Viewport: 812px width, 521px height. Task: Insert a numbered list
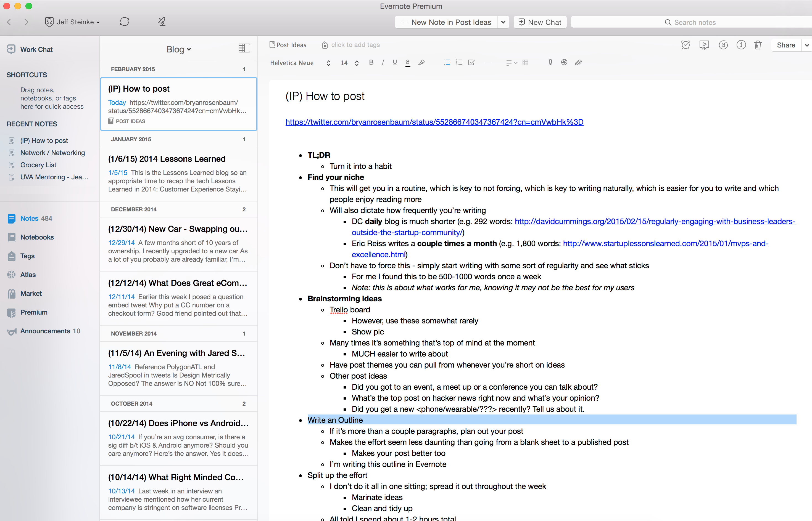459,63
